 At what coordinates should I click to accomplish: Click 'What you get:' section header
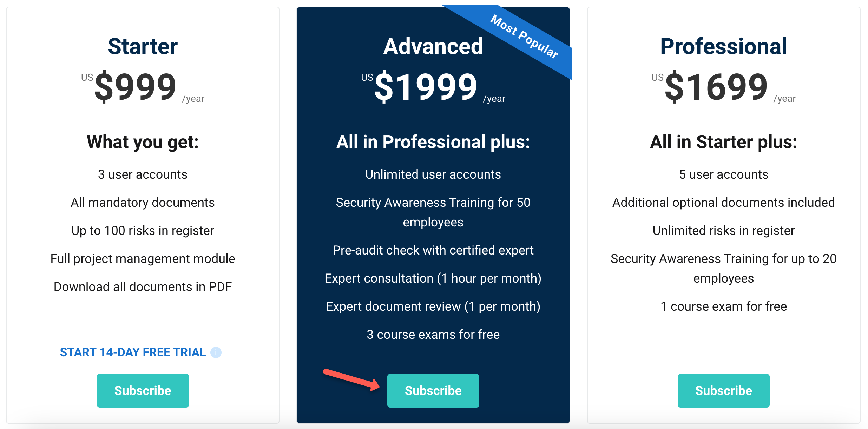pos(143,142)
